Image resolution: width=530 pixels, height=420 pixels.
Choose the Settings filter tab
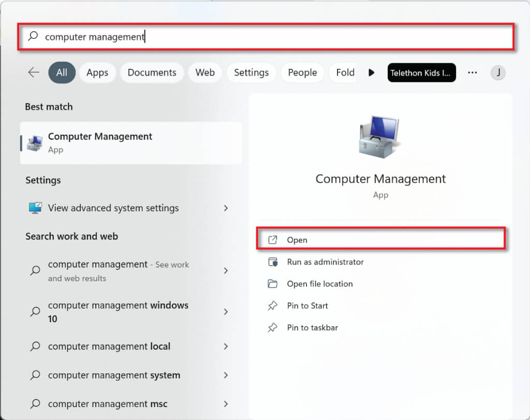(x=251, y=73)
